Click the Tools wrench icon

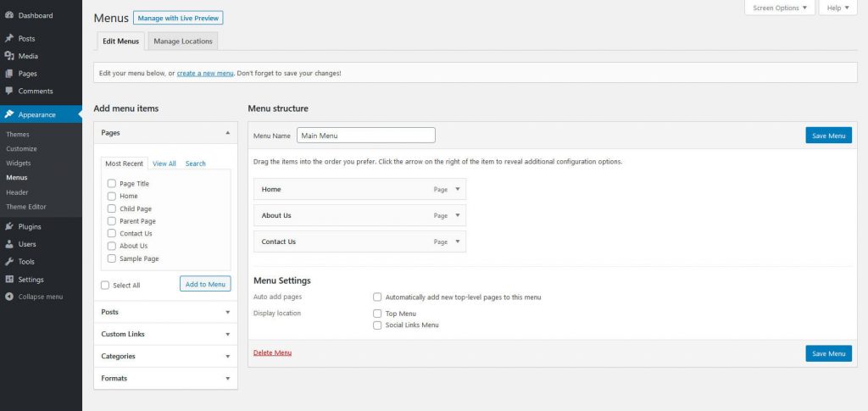(8, 262)
